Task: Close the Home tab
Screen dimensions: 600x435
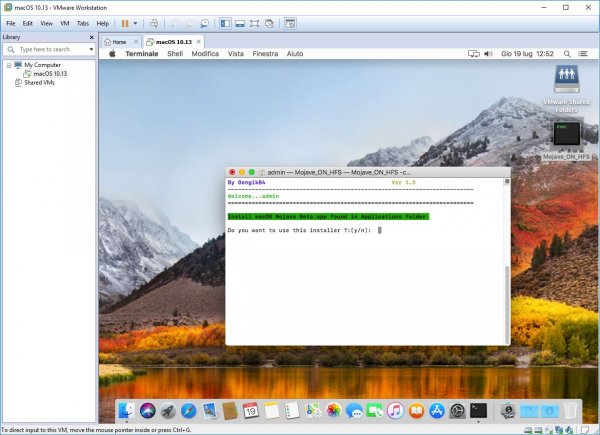Action: click(136, 42)
